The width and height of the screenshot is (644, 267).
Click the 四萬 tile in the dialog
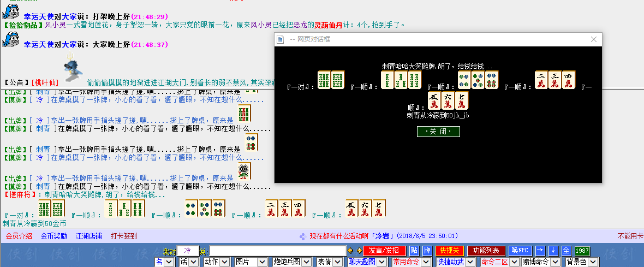(569, 80)
